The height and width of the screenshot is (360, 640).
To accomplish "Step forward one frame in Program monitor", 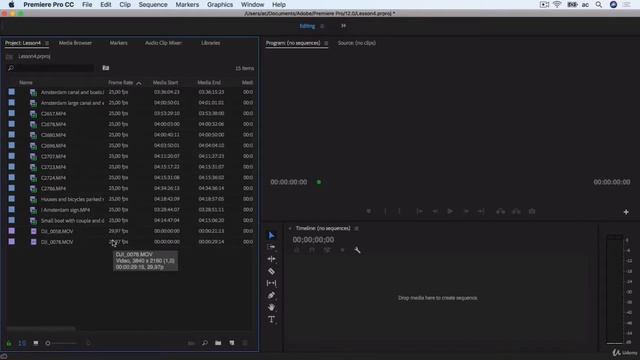I will [x=466, y=211].
